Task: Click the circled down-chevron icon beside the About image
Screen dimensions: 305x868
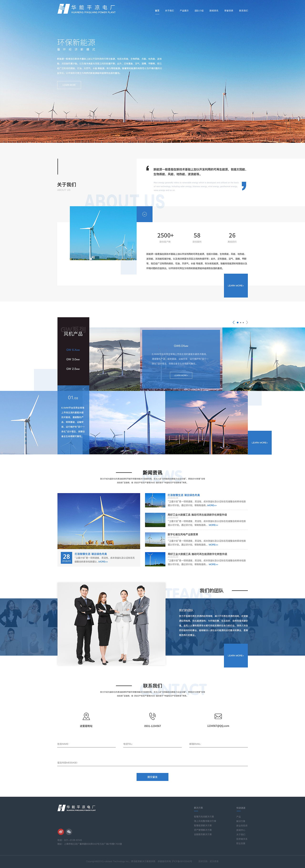Action: click(144, 214)
